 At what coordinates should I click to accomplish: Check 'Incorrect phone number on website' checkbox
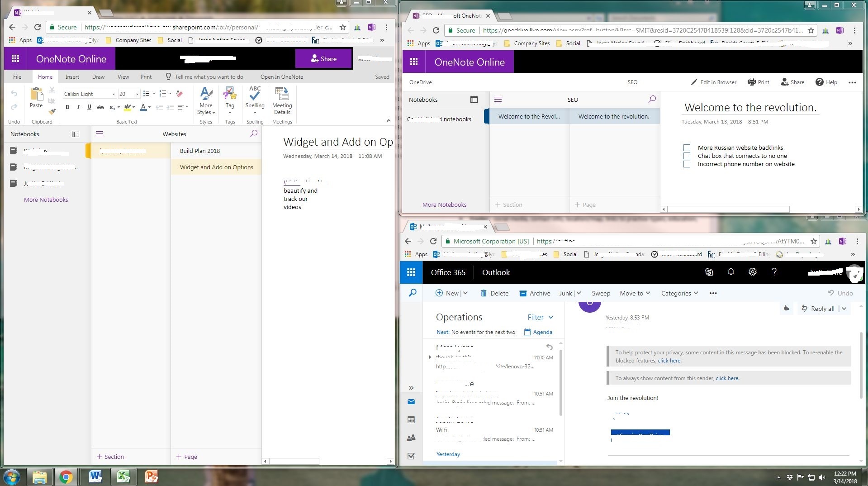pyautogui.click(x=687, y=164)
